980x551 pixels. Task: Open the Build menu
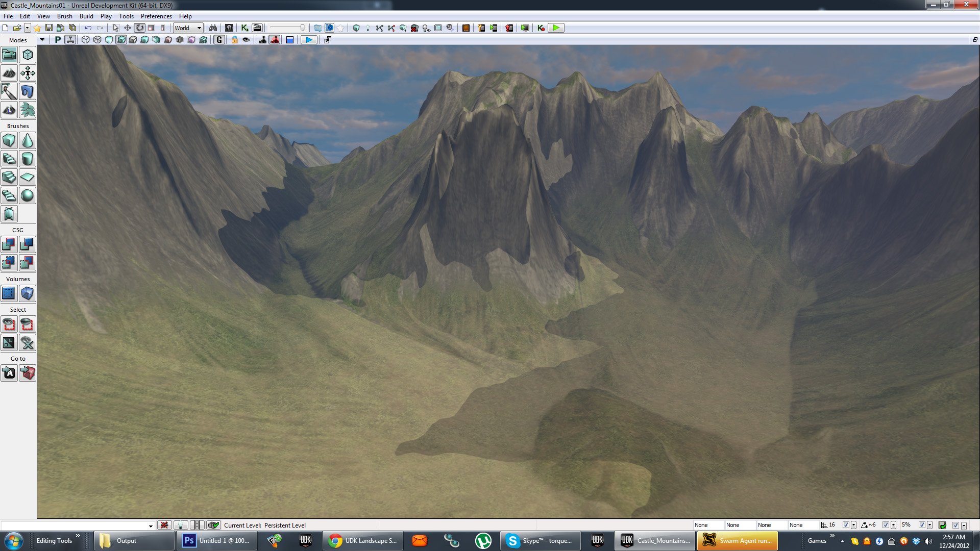pos(86,16)
